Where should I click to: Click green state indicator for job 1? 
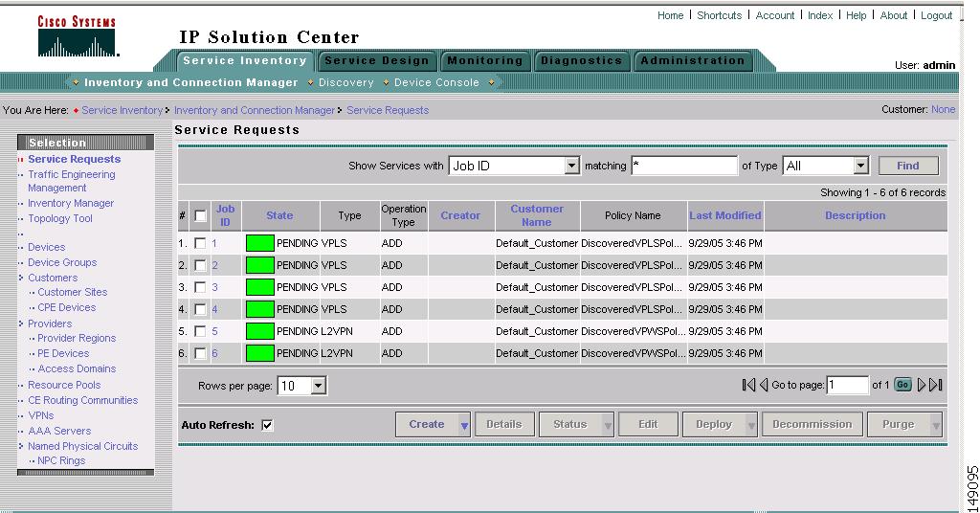point(259,243)
